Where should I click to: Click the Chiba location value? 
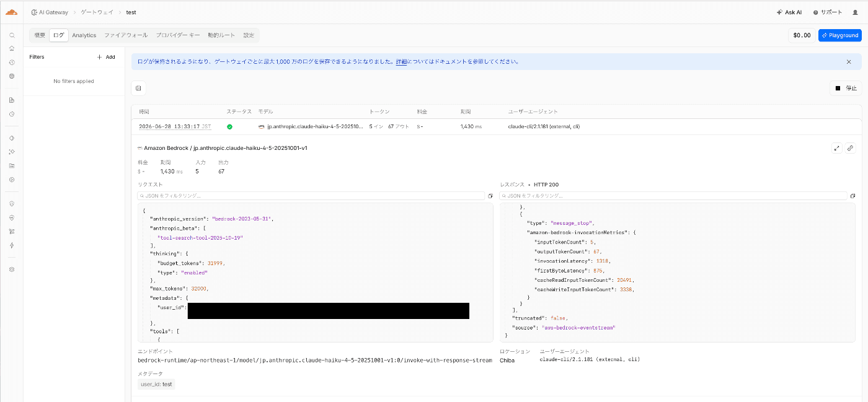click(x=507, y=360)
